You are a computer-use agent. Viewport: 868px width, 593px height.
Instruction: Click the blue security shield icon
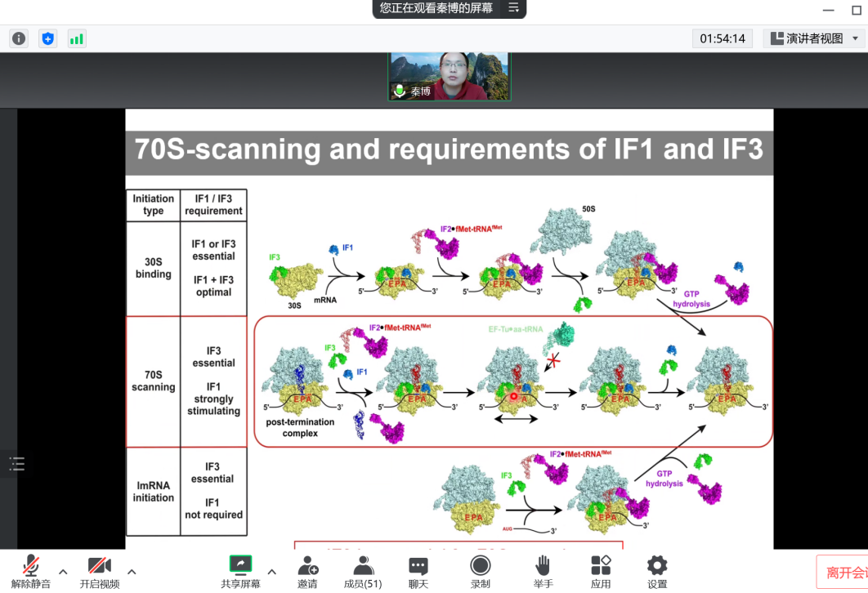point(48,38)
